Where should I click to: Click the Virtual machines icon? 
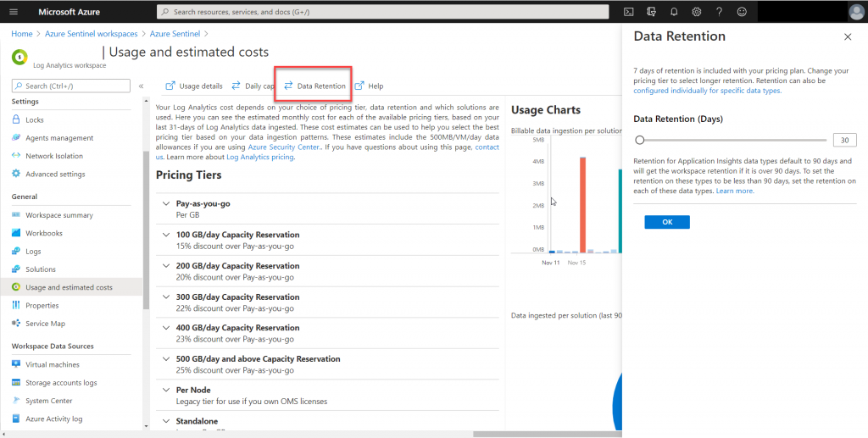[x=16, y=364]
